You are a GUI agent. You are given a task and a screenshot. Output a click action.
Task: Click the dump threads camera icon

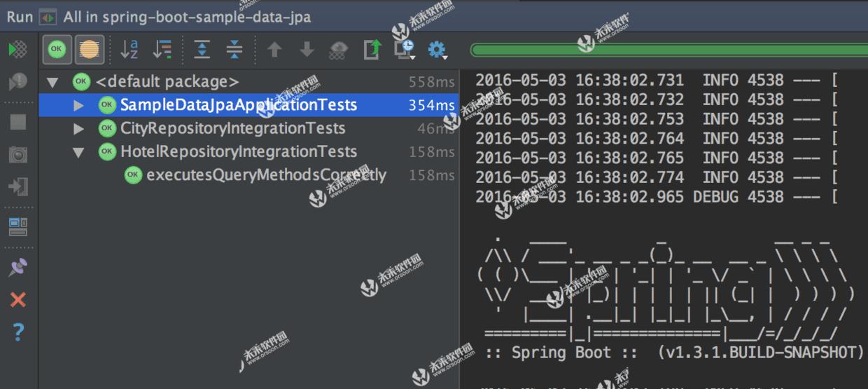(18, 155)
